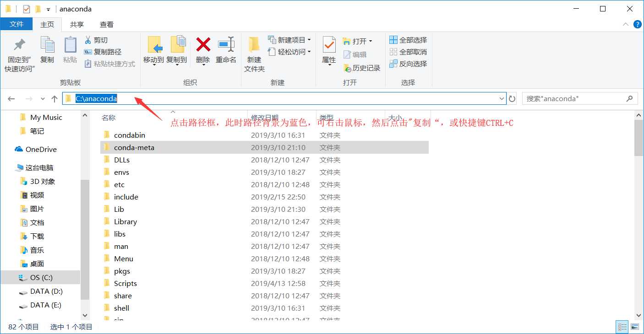This screenshot has width=644, height=334.
Task: Expand the address bar history dropdown
Action: coord(502,99)
